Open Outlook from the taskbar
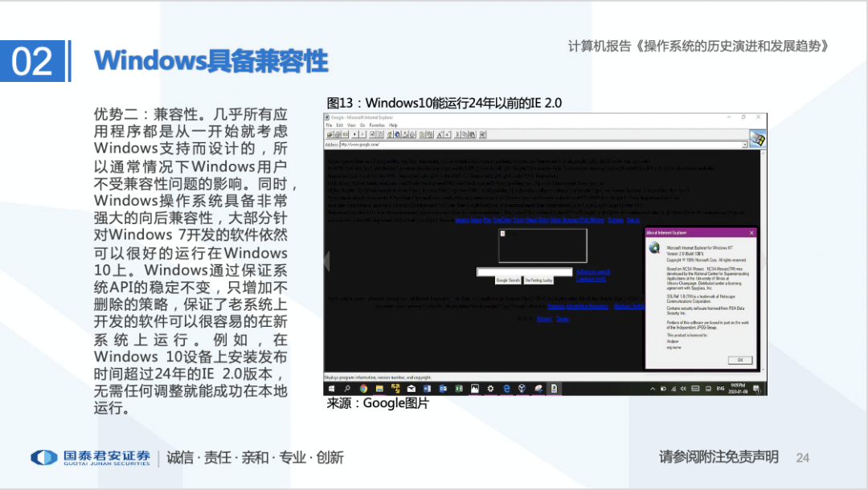This screenshot has height=490, width=868. click(443, 389)
